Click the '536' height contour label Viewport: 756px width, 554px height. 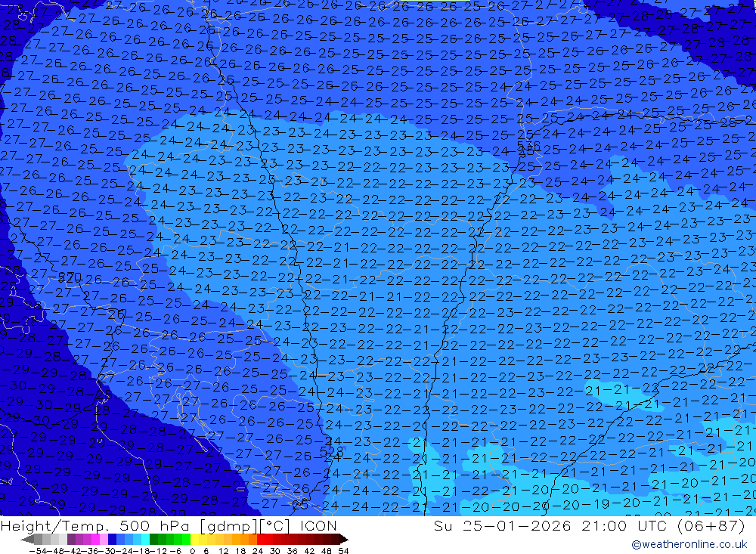coord(528,145)
